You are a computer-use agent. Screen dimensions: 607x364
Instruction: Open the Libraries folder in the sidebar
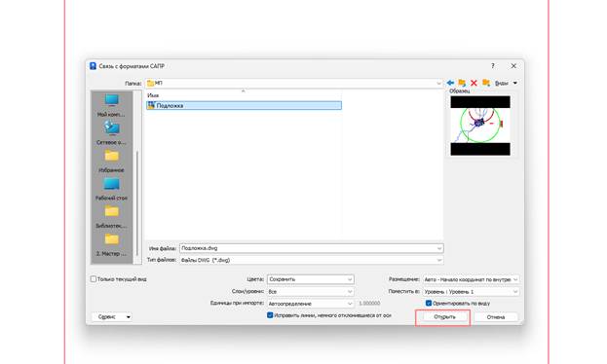point(111,217)
